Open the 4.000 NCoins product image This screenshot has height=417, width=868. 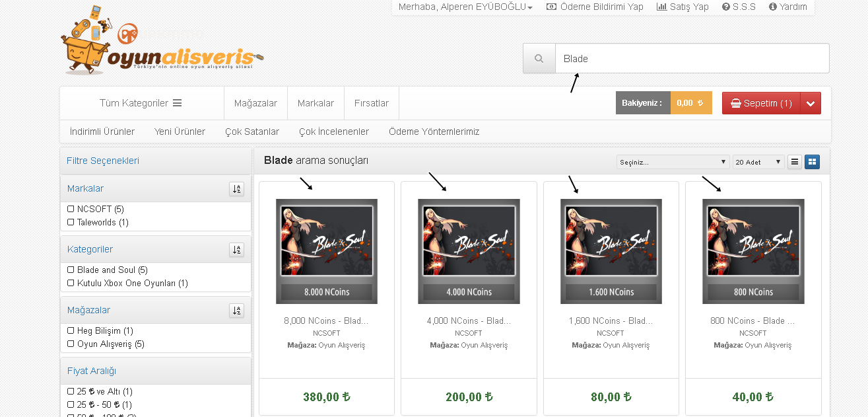[x=469, y=251]
